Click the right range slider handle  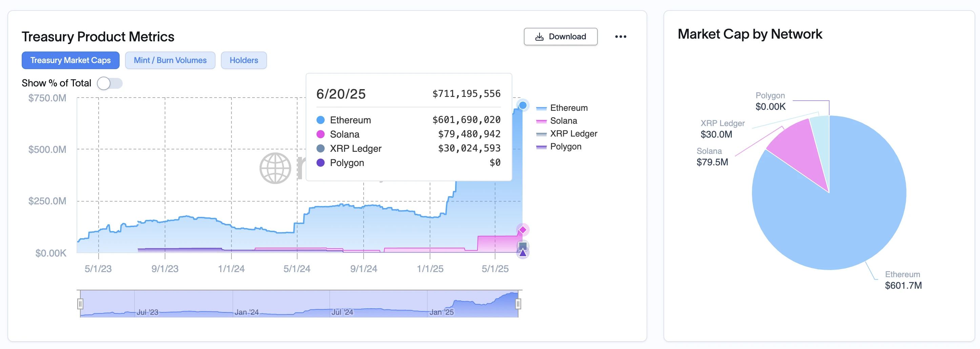coord(518,304)
